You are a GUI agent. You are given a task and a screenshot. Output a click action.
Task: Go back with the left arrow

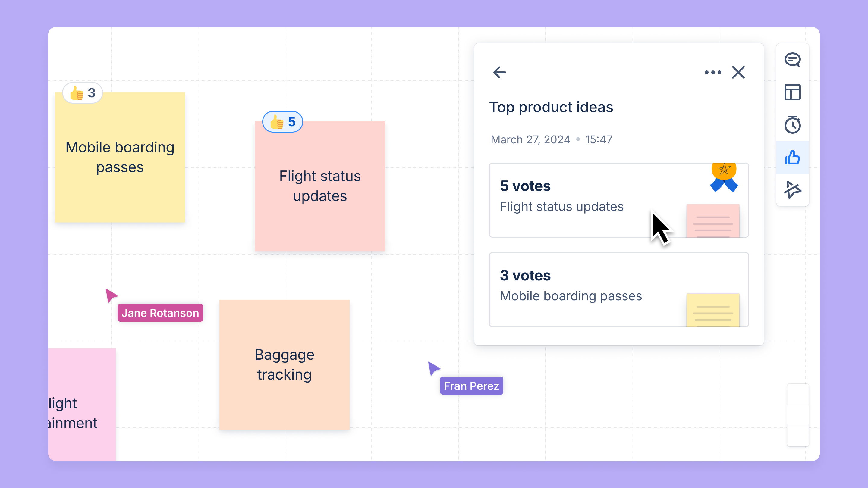point(499,72)
